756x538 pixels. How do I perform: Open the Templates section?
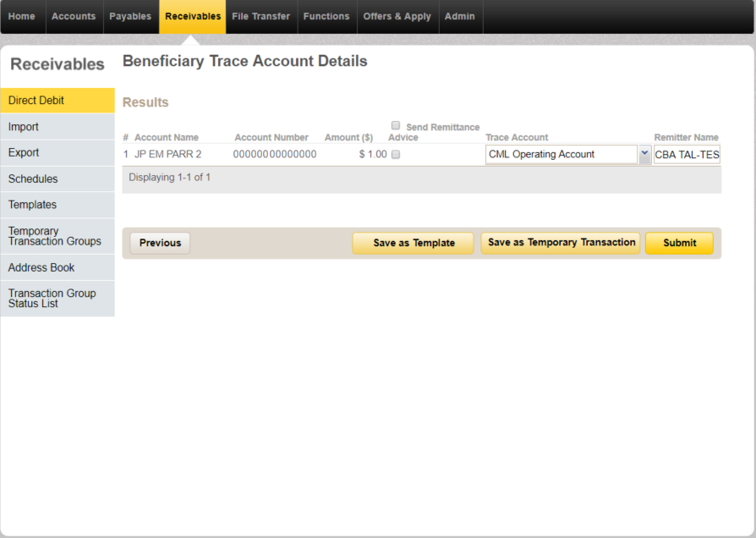(32, 205)
